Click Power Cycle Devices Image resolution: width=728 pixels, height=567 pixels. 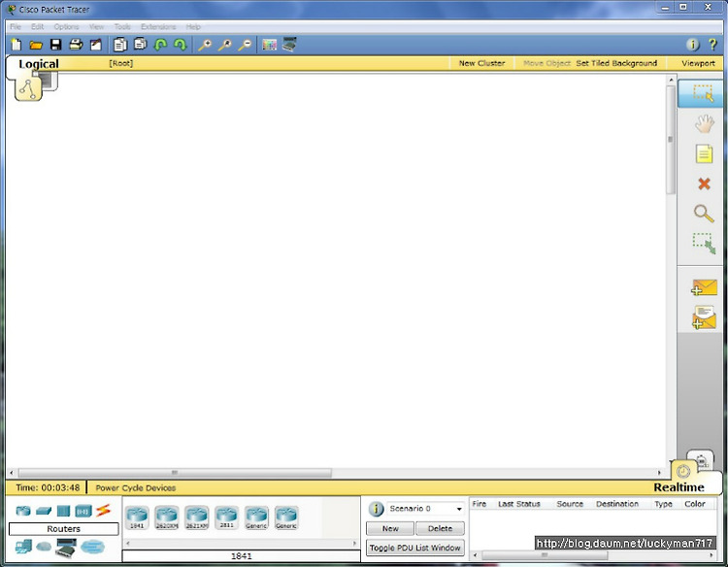pyautogui.click(x=136, y=487)
